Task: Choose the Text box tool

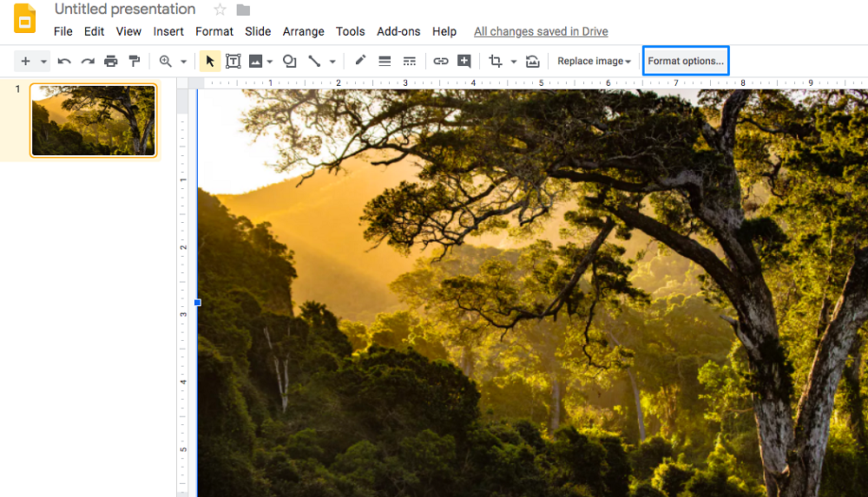Action: tap(233, 62)
